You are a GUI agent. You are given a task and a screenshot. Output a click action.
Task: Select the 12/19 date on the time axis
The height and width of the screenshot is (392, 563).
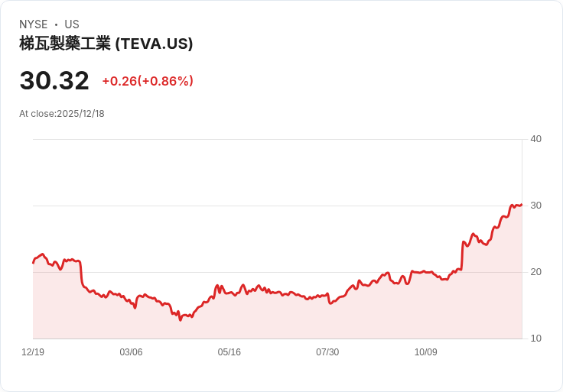pos(33,352)
